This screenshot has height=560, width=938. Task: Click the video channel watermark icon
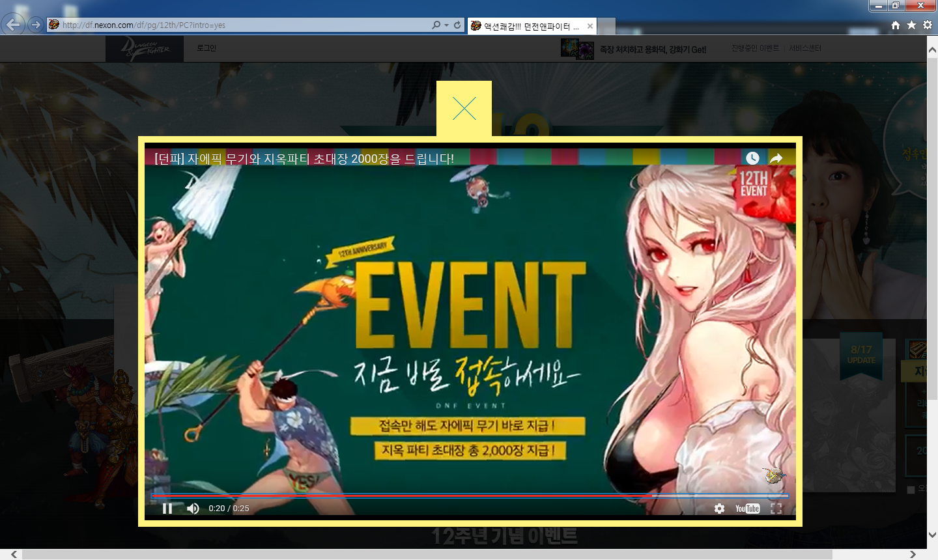click(x=774, y=475)
